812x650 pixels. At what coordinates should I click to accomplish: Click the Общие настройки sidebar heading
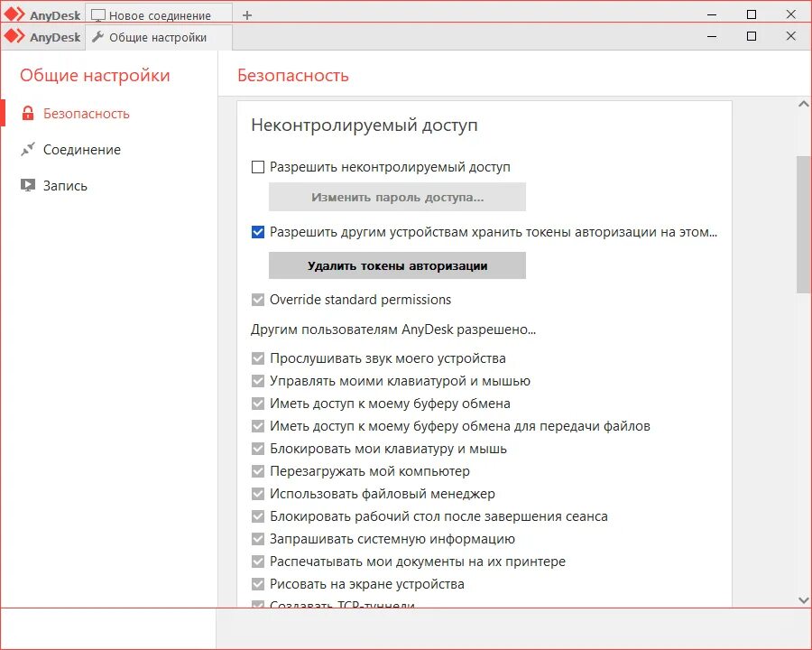(x=95, y=76)
